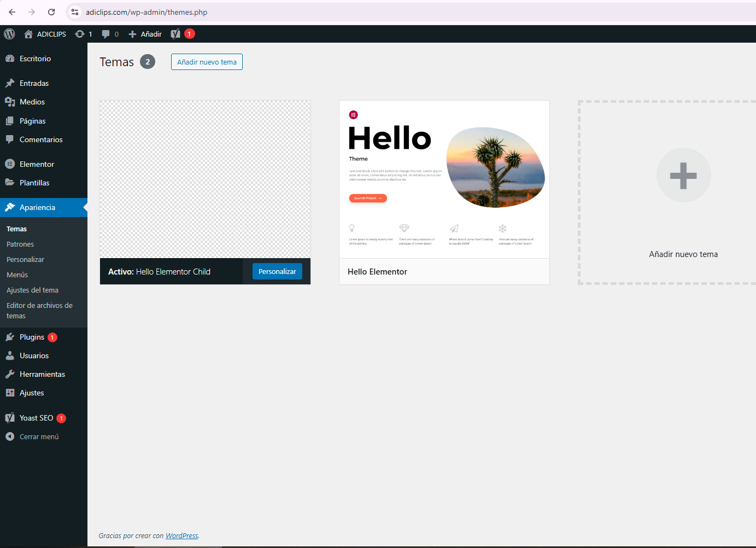Open Ajustes del tema submenu item
756x548 pixels.
point(32,290)
